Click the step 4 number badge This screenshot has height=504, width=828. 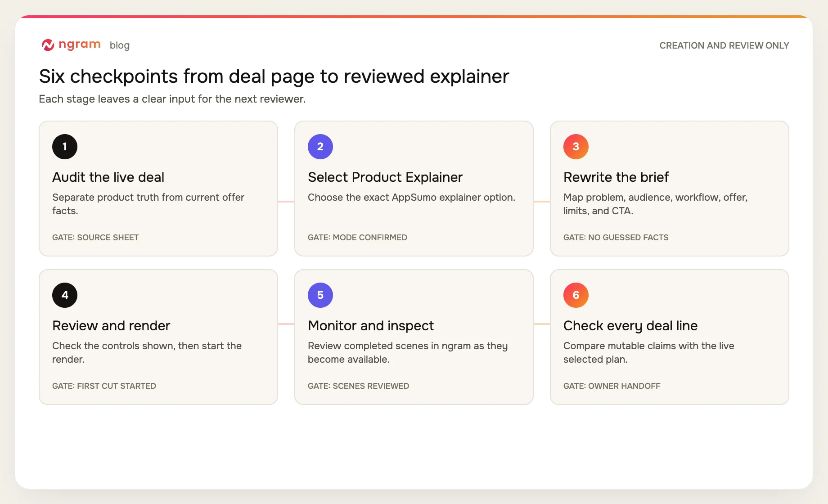(x=65, y=295)
